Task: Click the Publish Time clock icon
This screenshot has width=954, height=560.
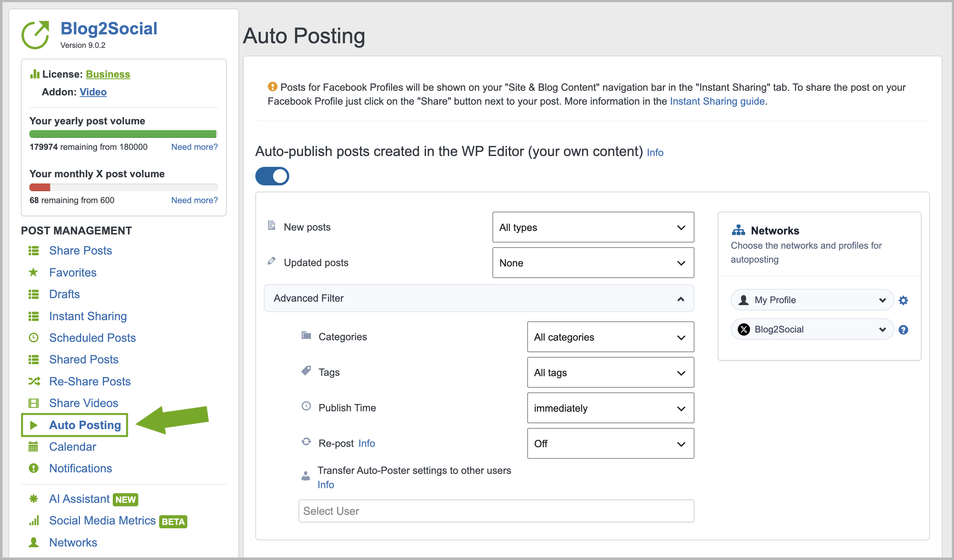Action: pyautogui.click(x=306, y=406)
